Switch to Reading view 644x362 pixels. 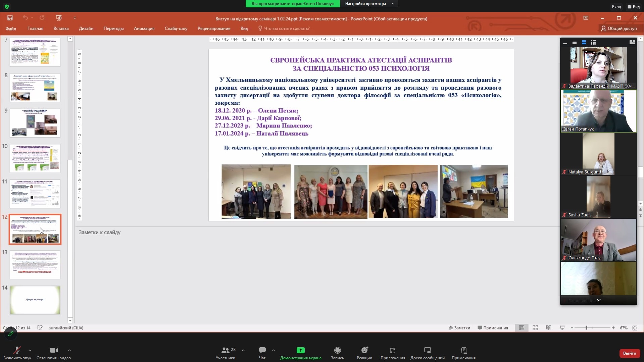549,328
